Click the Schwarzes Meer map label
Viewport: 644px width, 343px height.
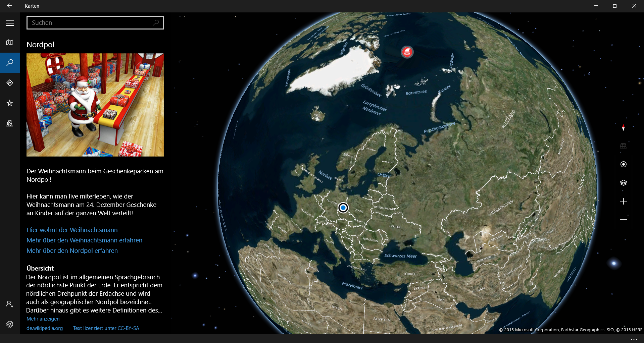[400, 256]
